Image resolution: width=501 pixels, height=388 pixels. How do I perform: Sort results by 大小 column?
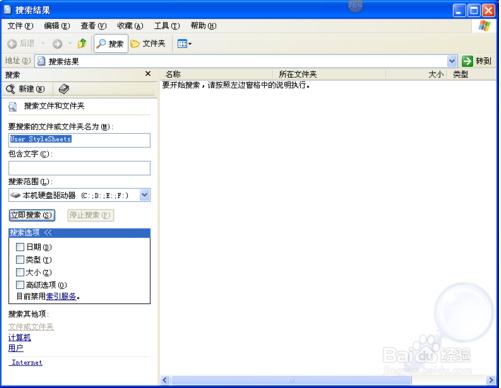[x=417, y=74]
